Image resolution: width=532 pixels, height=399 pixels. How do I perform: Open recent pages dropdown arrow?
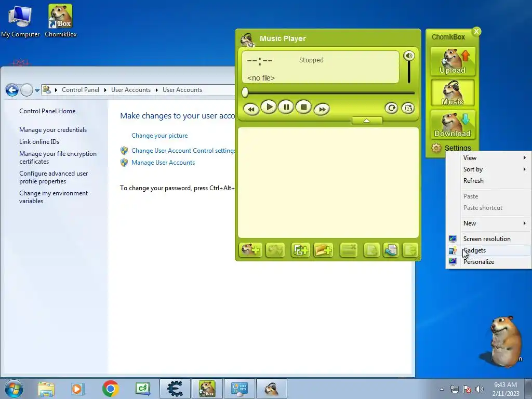[37, 90]
